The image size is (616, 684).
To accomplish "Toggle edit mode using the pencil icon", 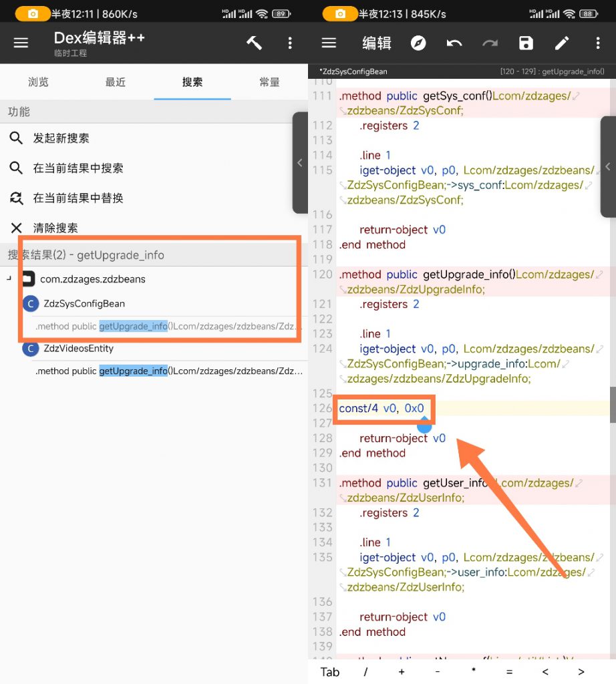I will click(x=562, y=42).
